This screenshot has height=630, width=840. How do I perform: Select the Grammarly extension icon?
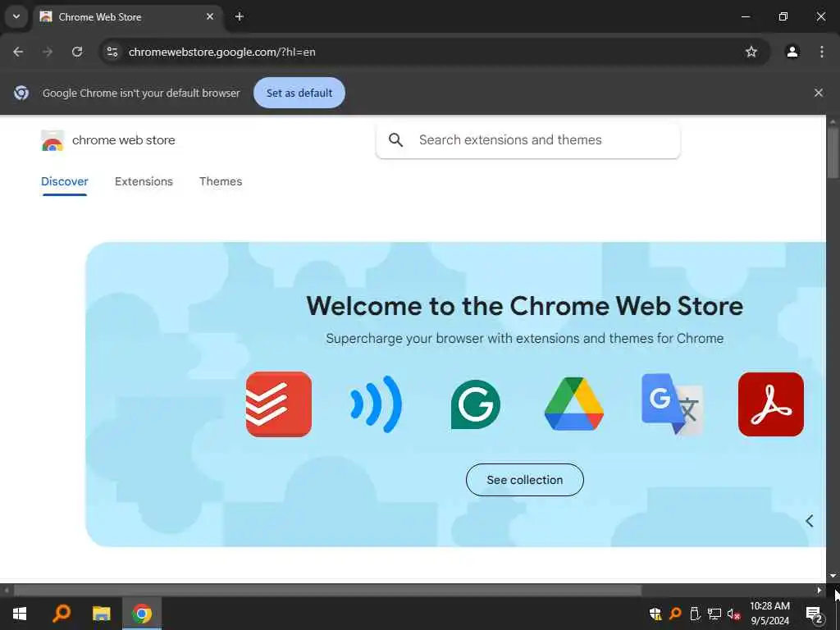click(475, 404)
